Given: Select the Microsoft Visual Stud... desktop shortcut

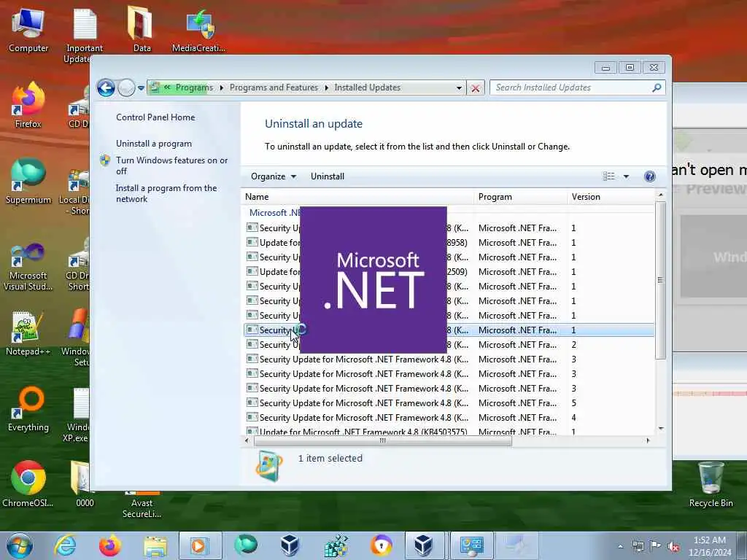Looking at the screenshot, I should [28, 266].
